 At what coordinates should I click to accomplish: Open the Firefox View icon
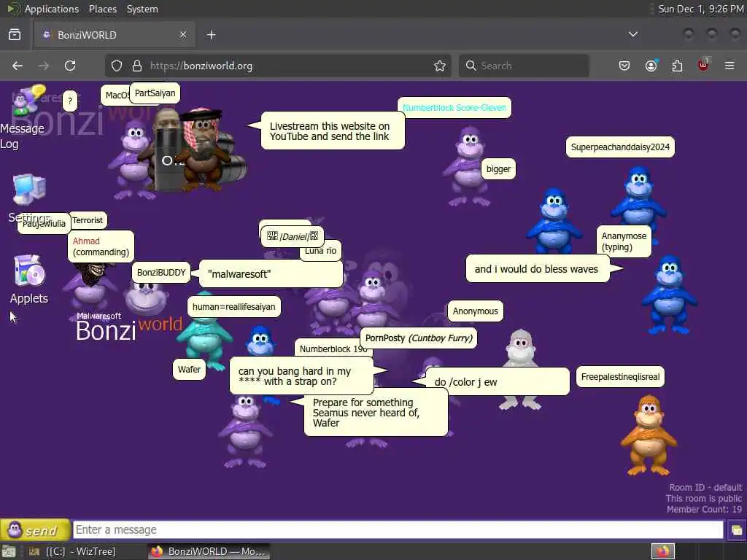[x=15, y=35]
